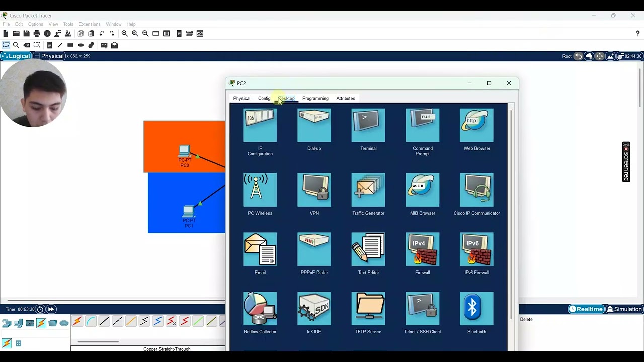Open the Programming tab in PC2
Image resolution: width=644 pixels, height=362 pixels.
(x=315, y=98)
